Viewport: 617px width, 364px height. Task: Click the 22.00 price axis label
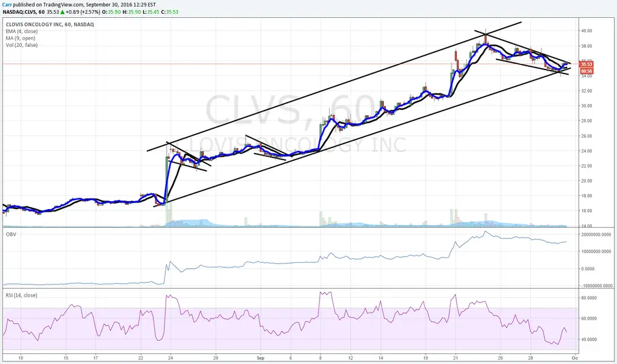pos(587,166)
